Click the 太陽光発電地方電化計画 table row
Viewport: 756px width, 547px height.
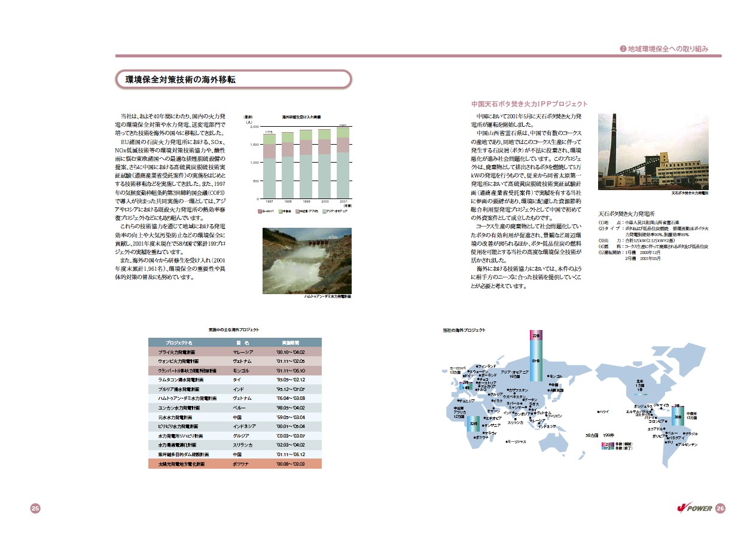coord(235,463)
